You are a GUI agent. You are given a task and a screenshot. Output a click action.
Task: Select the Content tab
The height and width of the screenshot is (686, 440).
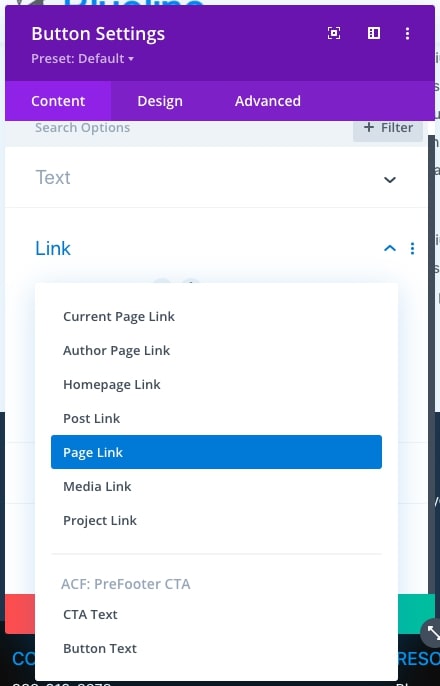coord(58,101)
